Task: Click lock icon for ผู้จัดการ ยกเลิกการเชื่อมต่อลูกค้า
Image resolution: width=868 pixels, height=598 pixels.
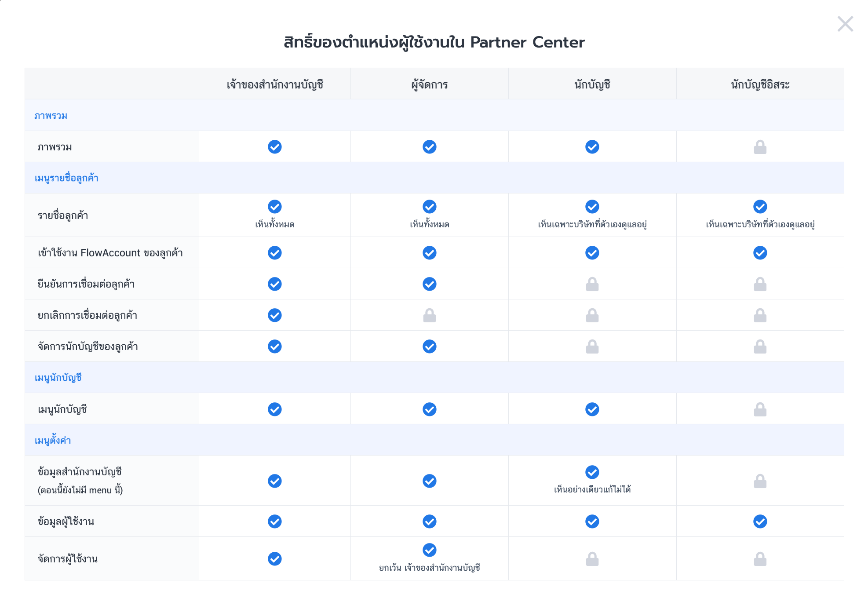Action: (430, 315)
